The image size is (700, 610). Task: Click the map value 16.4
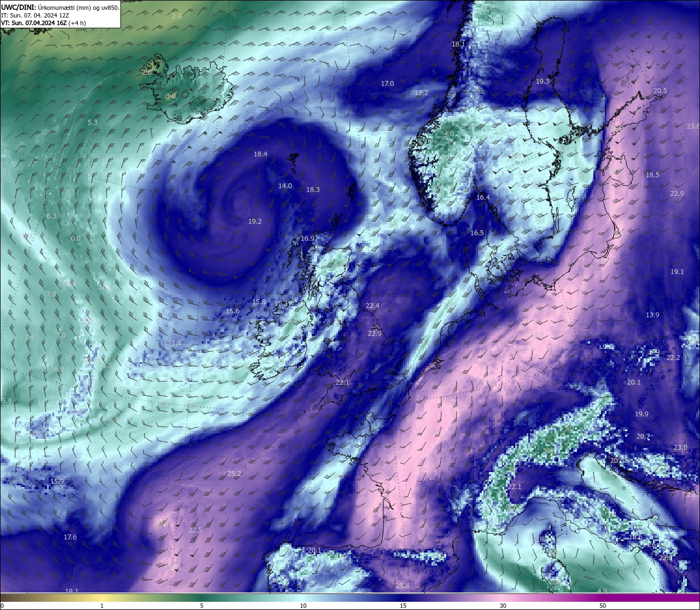[483, 197]
